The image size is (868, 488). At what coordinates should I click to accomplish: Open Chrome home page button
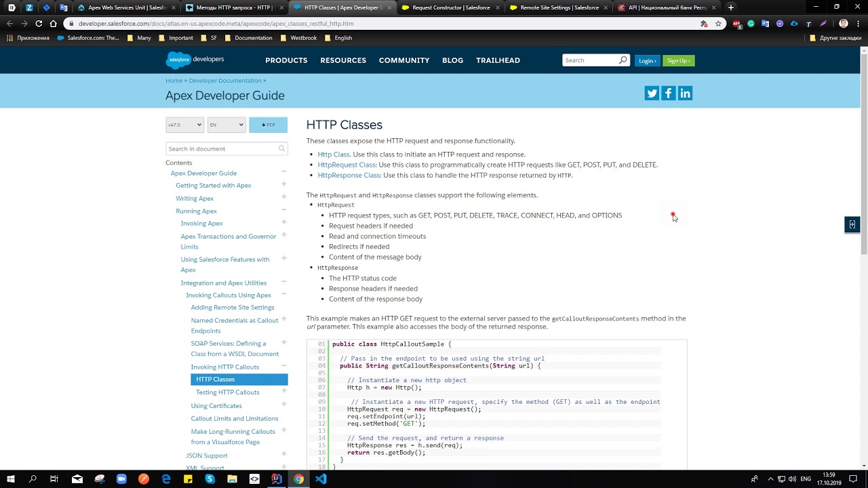point(54,24)
